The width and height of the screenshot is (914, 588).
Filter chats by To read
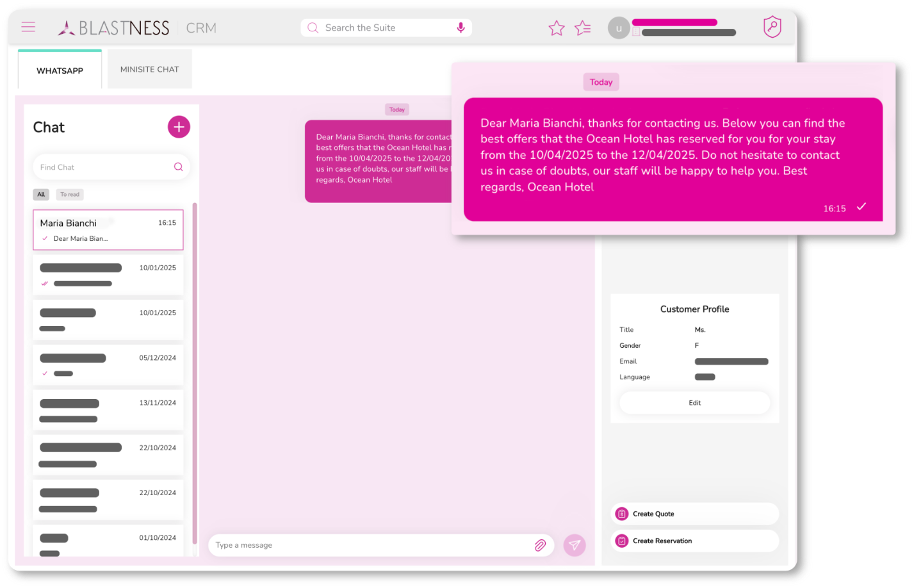click(x=70, y=195)
